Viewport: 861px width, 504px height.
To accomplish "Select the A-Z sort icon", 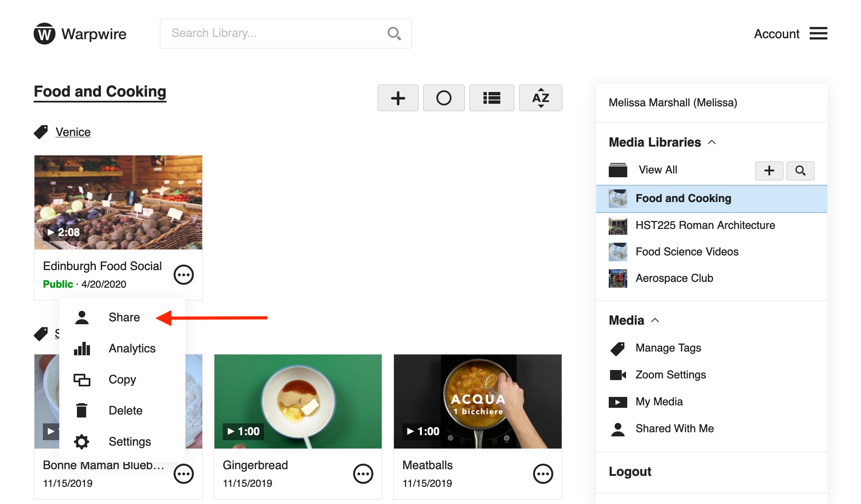I will pyautogui.click(x=539, y=97).
